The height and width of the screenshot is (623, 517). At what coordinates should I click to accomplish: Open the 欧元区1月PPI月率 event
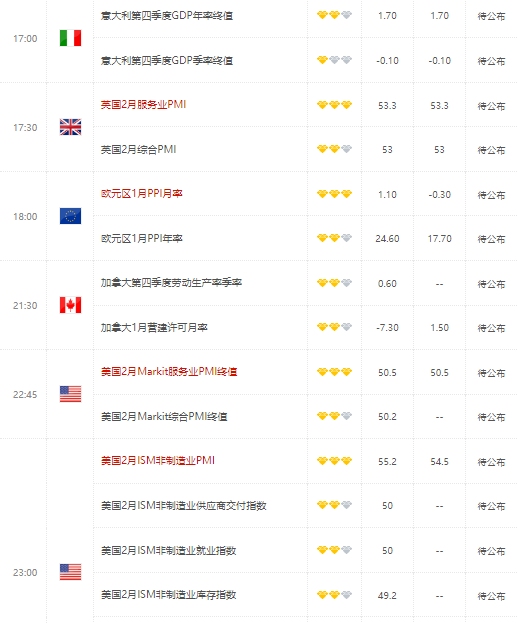141,193
